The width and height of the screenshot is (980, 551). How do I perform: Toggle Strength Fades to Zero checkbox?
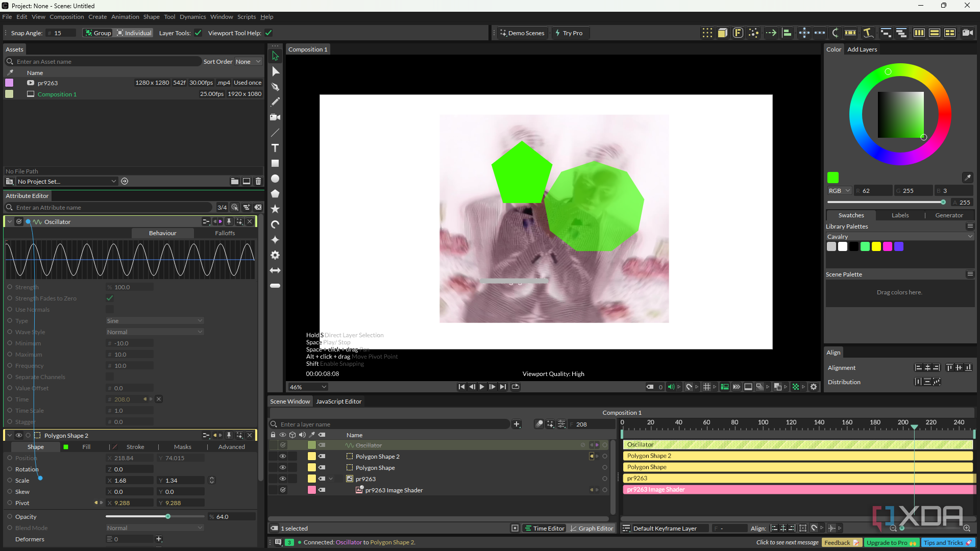pos(110,298)
